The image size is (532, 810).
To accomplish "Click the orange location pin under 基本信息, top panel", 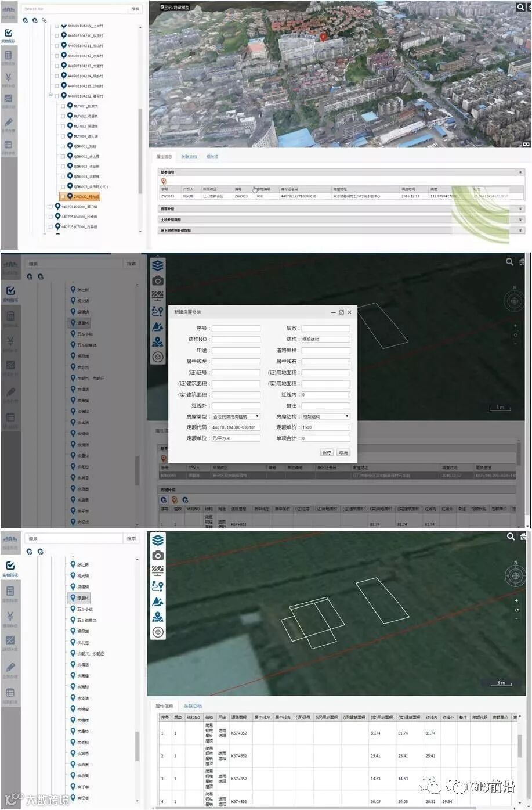I will (x=164, y=182).
